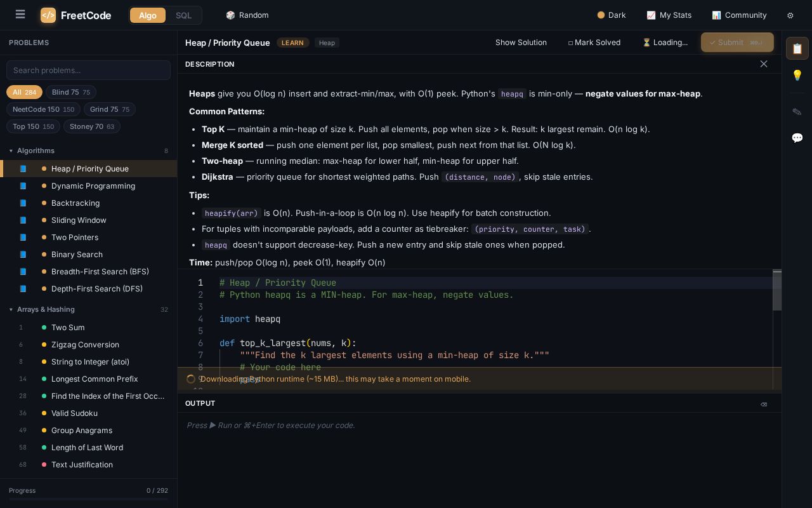Image resolution: width=812 pixels, height=508 pixels.
Task: Focus the Search problems input
Action: click(x=88, y=70)
